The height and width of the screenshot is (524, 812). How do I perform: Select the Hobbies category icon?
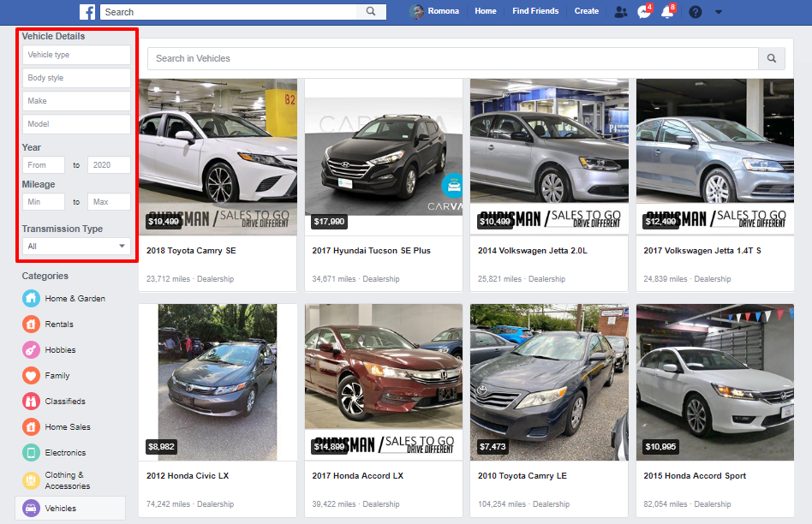31,350
